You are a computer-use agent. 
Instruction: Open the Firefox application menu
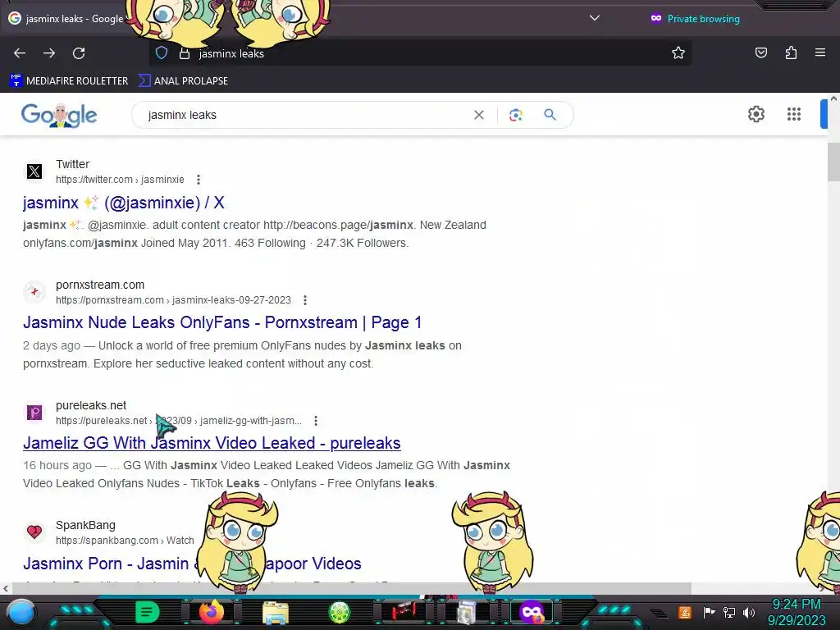point(820,52)
